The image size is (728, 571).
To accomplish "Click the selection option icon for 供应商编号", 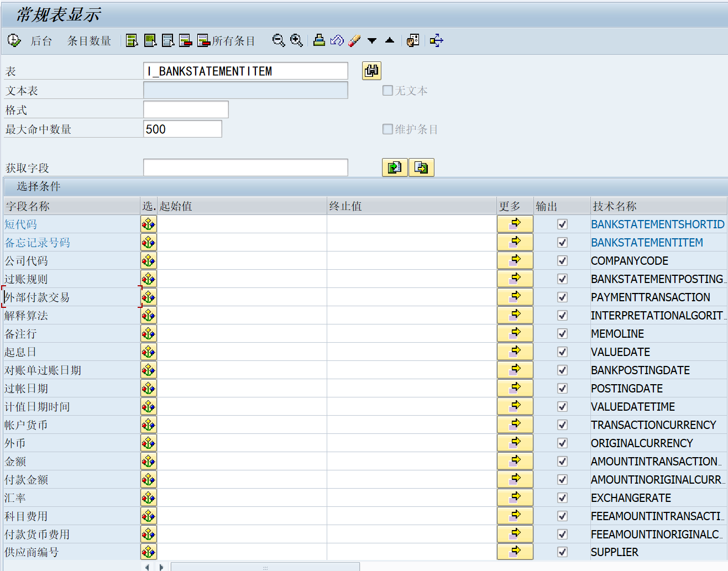I will [148, 552].
